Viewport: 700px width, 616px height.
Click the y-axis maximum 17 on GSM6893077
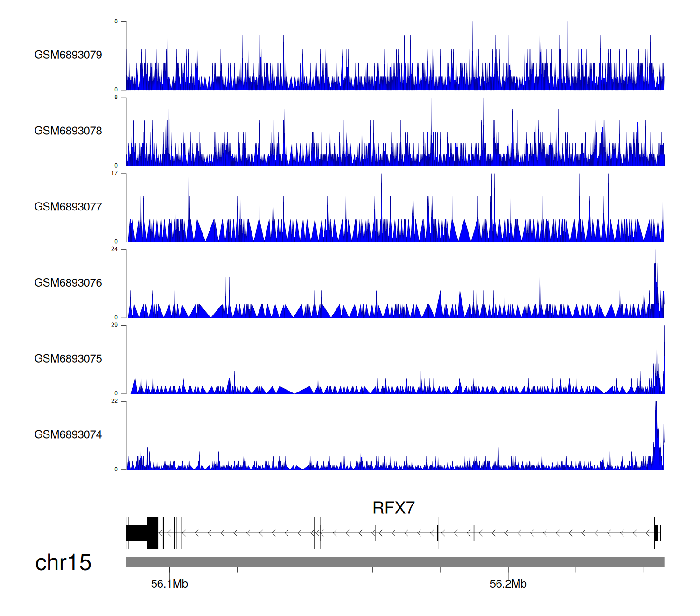click(x=114, y=173)
